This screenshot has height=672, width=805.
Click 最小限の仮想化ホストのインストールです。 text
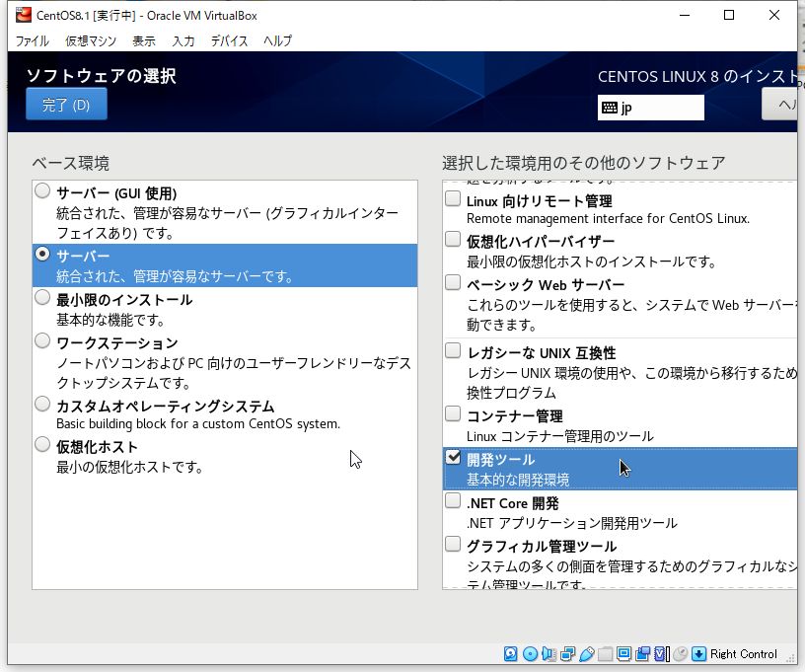click(x=592, y=261)
